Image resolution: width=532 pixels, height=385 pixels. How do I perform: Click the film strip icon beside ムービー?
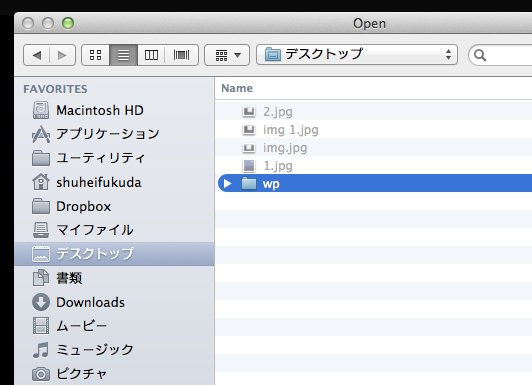pos(41,326)
